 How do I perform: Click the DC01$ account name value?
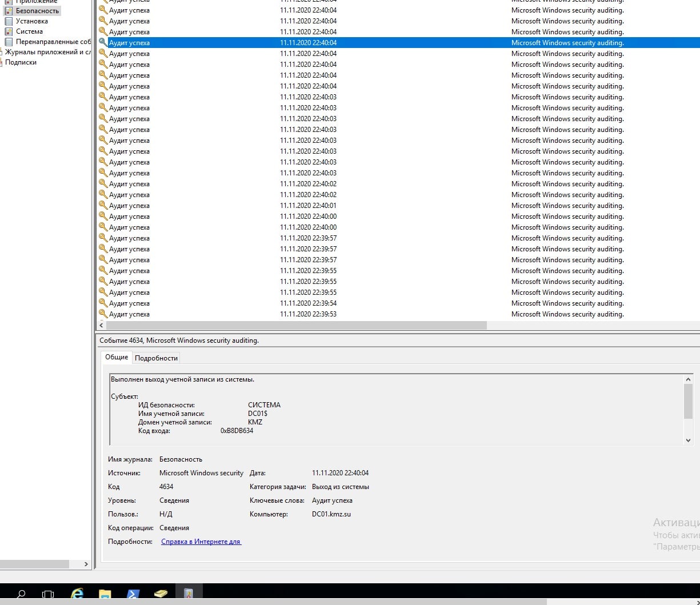[x=257, y=414]
